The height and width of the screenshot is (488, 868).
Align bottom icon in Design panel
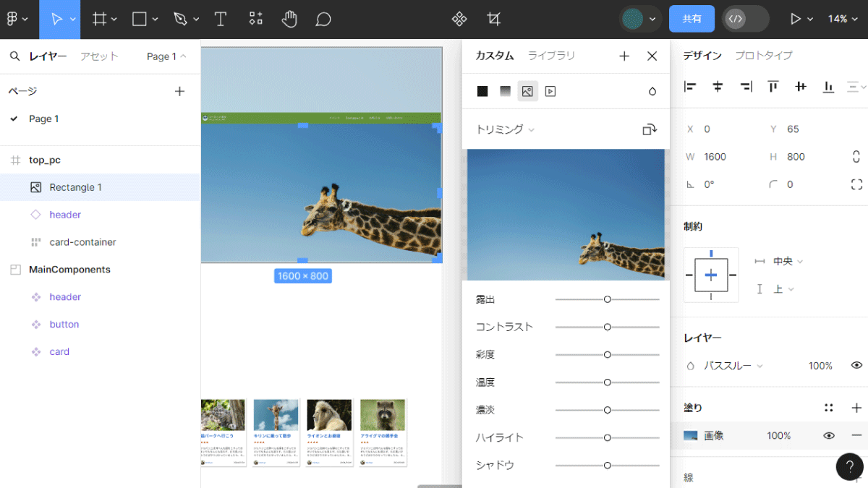[829, 87]
